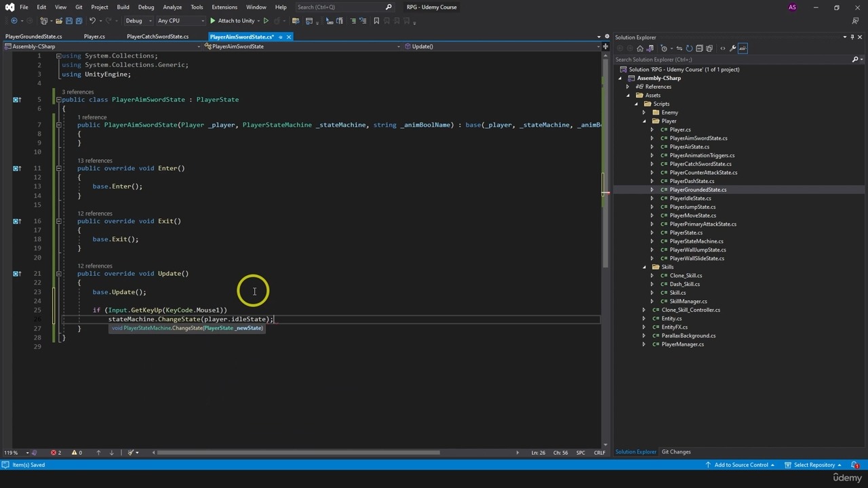Click Start Without Debugging outline play icon
The width and height of the screenshot is (868, 488).
point(266,20)
